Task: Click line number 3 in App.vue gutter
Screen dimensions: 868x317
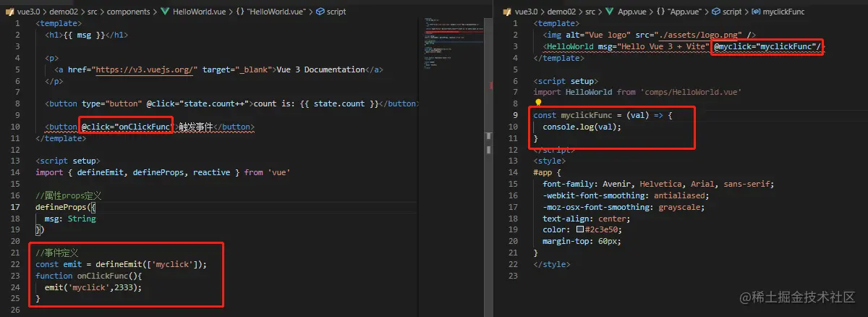Action: click(514, 46)
